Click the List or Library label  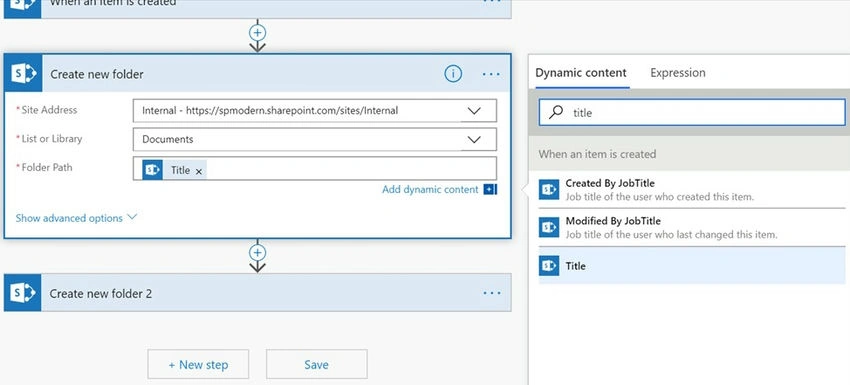click(x=51, y=139)
